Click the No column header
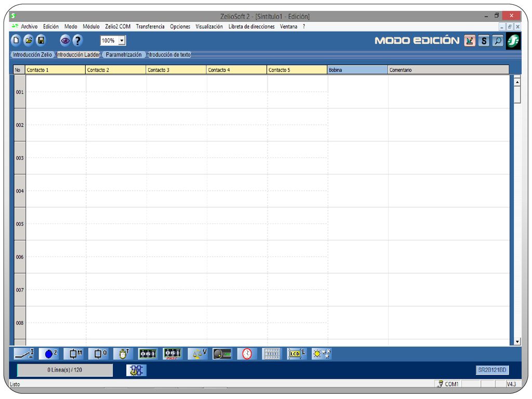 click(19, 70)
